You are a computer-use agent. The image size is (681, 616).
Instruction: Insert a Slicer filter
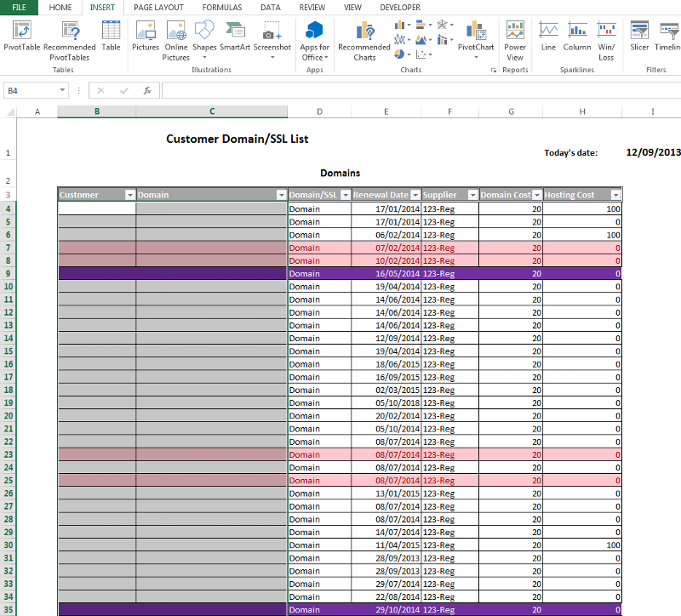(x=639, y=37)
